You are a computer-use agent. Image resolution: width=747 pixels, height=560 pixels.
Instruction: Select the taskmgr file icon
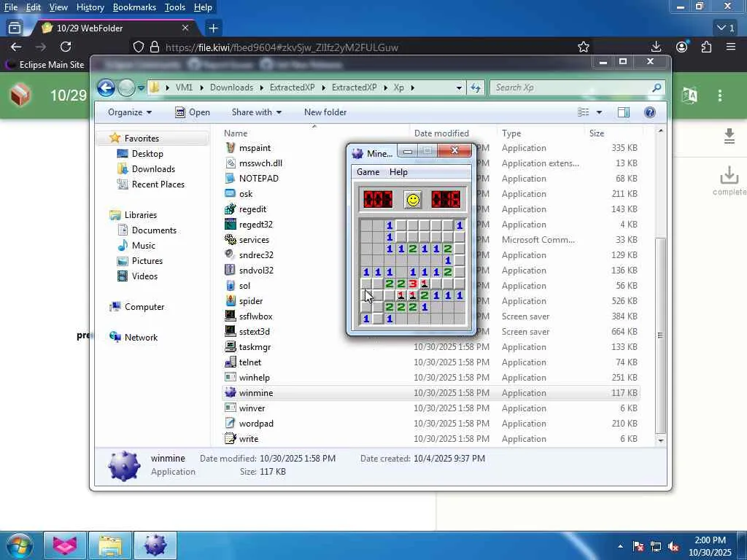coord(230,346)
